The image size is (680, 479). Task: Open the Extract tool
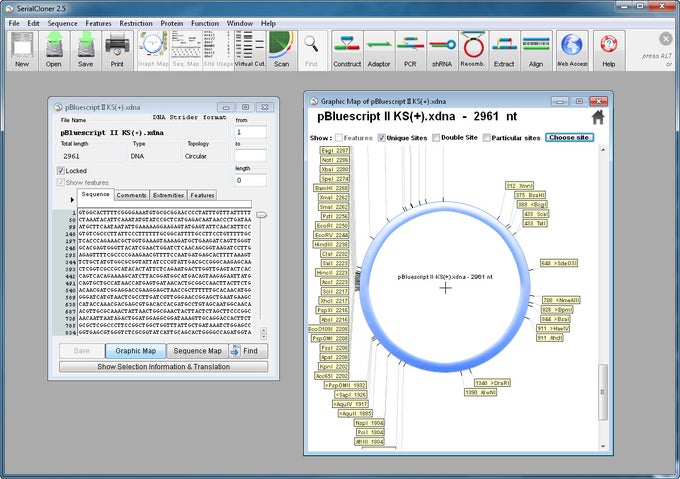coord(504,50)
